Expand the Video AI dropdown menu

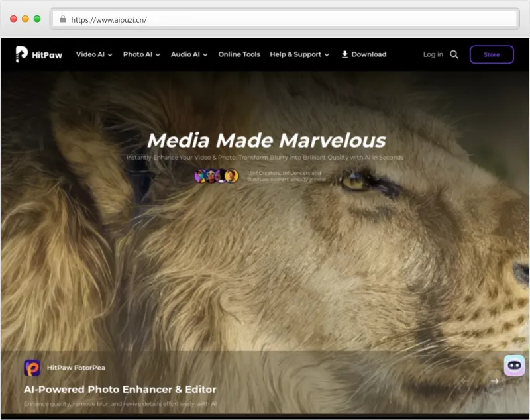[x=94, y=54]
